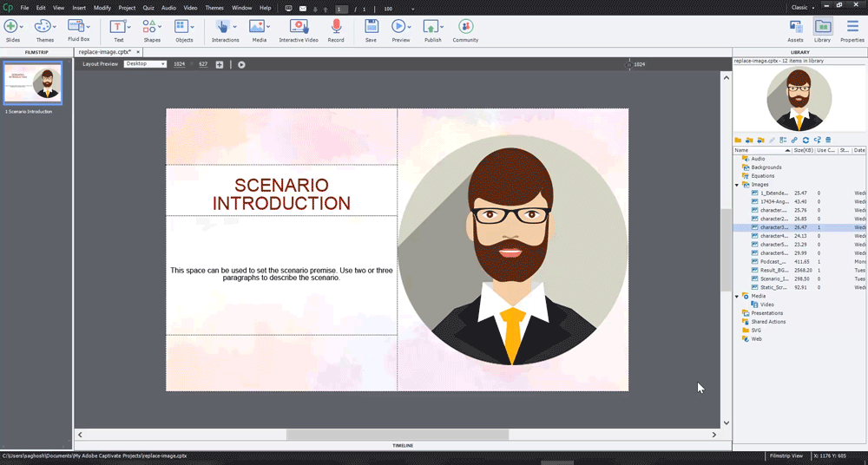
Task: Open the File menu
Action: (x=25, y=9)
